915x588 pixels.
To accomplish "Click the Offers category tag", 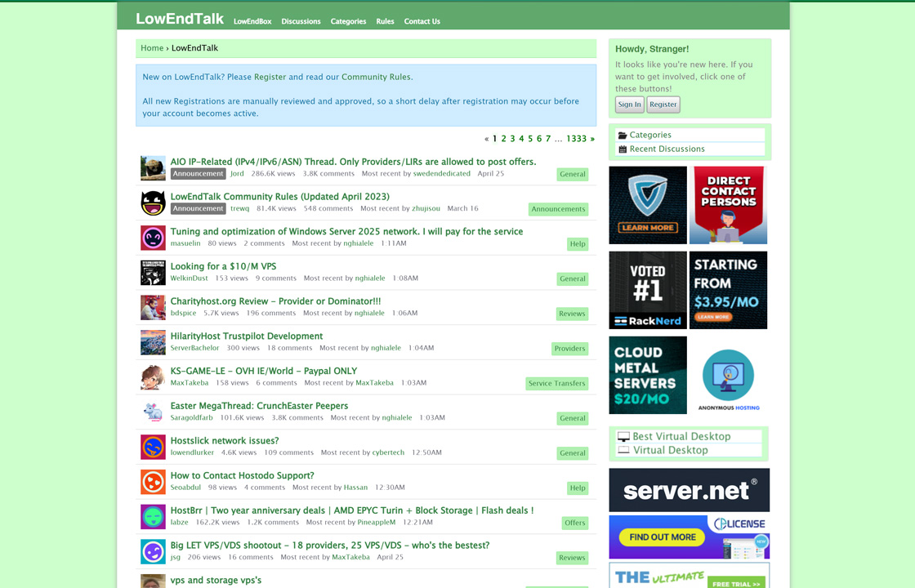I will (575, 523).
